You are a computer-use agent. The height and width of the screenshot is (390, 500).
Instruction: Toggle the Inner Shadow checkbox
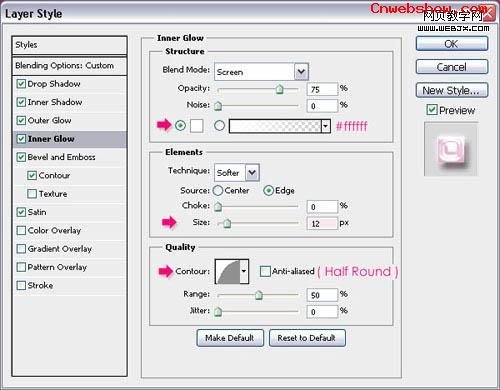coord(21,102)
